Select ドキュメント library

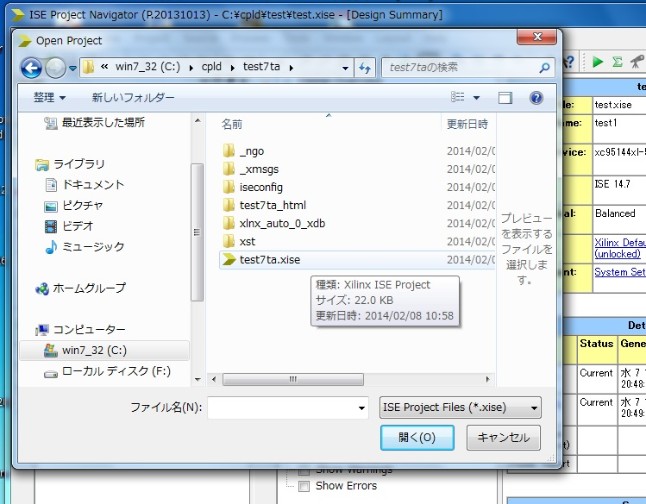84,185
